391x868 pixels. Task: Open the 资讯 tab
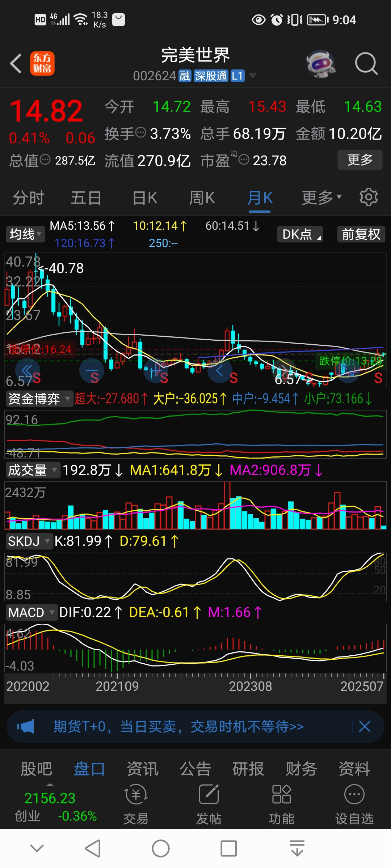click(142, 769)
